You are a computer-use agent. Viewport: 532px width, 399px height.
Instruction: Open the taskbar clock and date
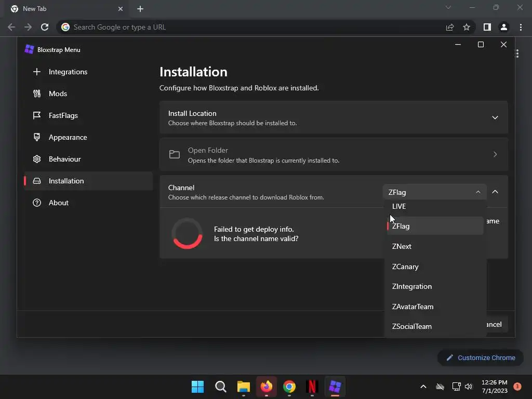(495, 387)
